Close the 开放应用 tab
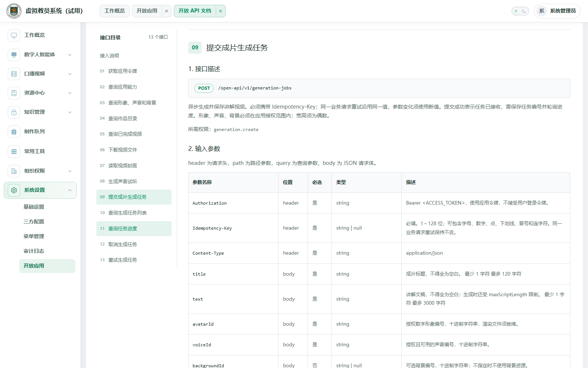The width and height of the screenshot is (588, 368). (166, 11)
